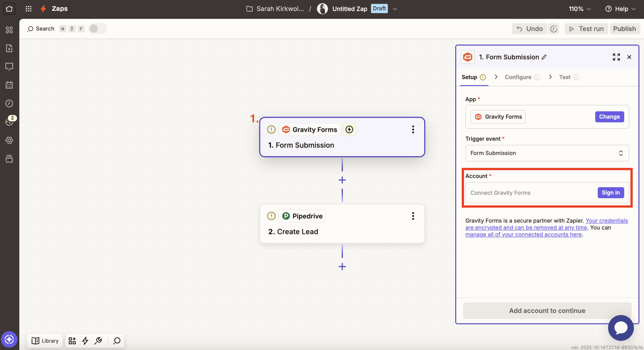Add step with plus between the steps

tap(342, 180)
